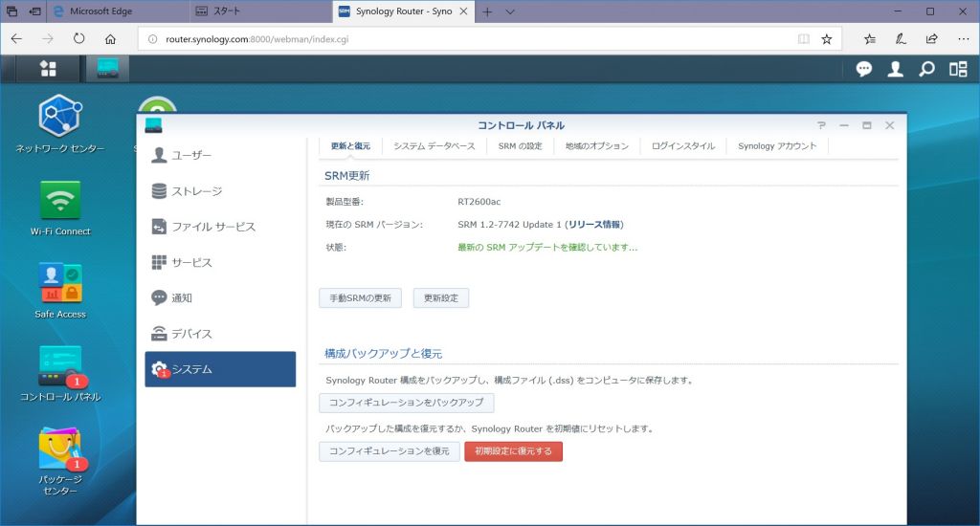Select ストレージ in the sidebar

(x=220, y=190)
